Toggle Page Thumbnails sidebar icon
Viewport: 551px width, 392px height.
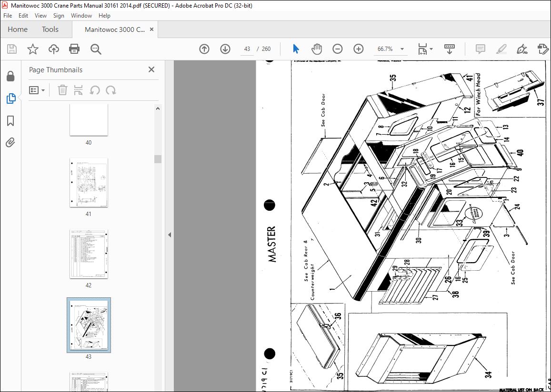(x=10, y=98)
